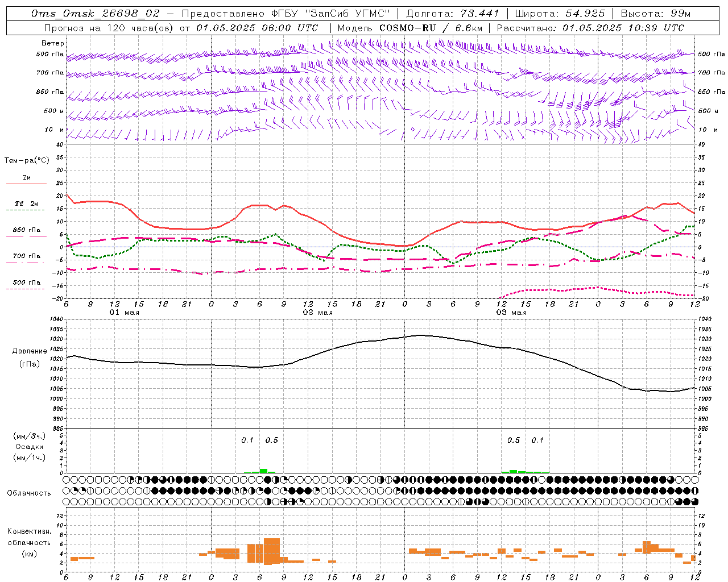Screen dimensions: 728x582
Task: Click the Осадки precipitation label
Action: point(30,447)
